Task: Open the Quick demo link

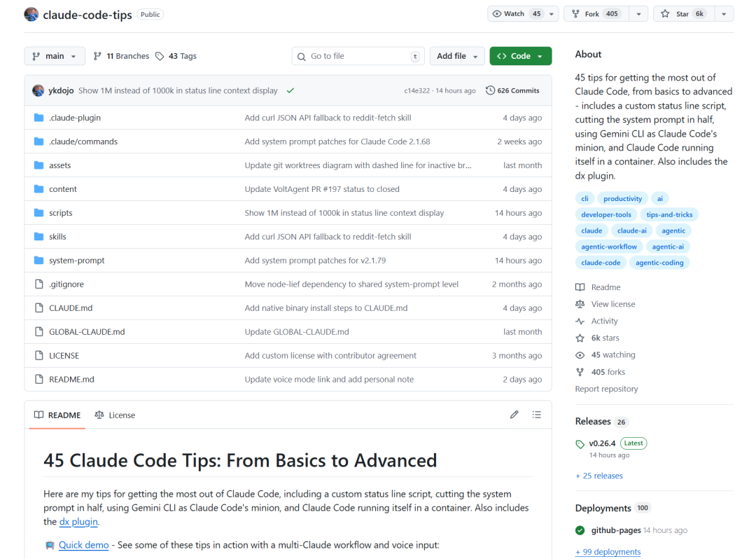Action: tap(84, 545)
